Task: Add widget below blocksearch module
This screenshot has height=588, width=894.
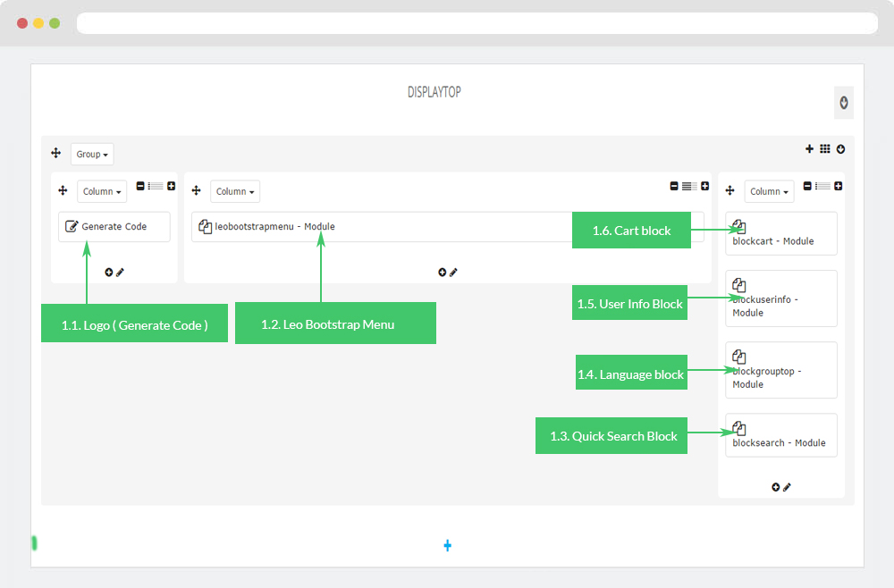Action: (x=775, y=487)
